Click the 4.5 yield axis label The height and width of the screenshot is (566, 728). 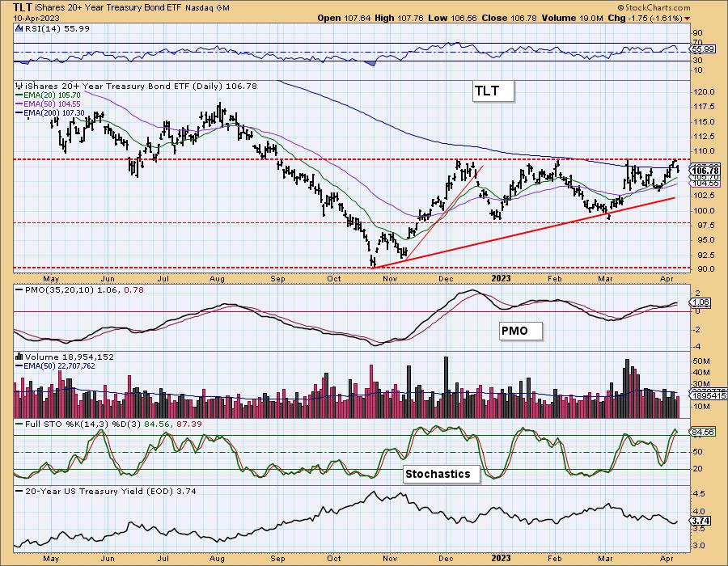pyautogui.click(x=699, y=493)
